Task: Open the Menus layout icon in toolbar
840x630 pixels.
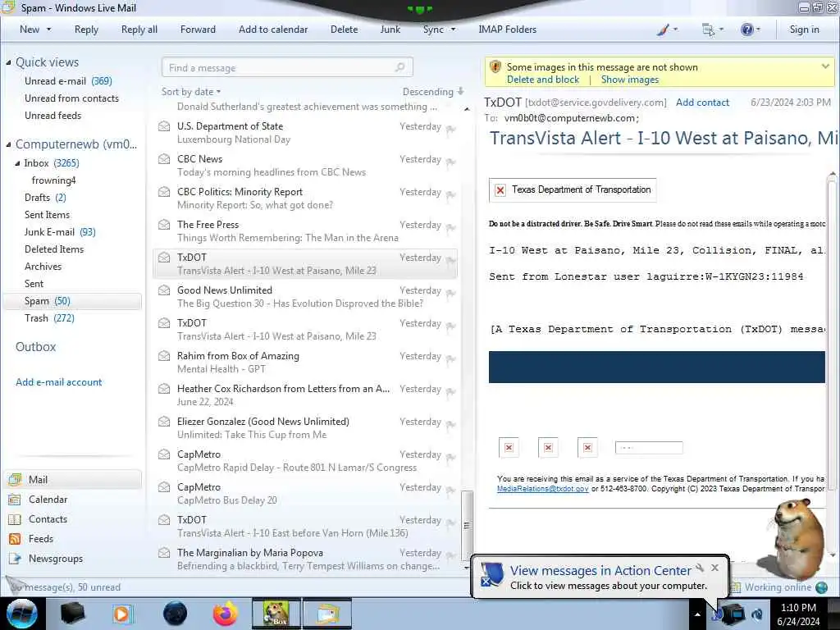Action: pyautogui.click(x=708, y=30)
